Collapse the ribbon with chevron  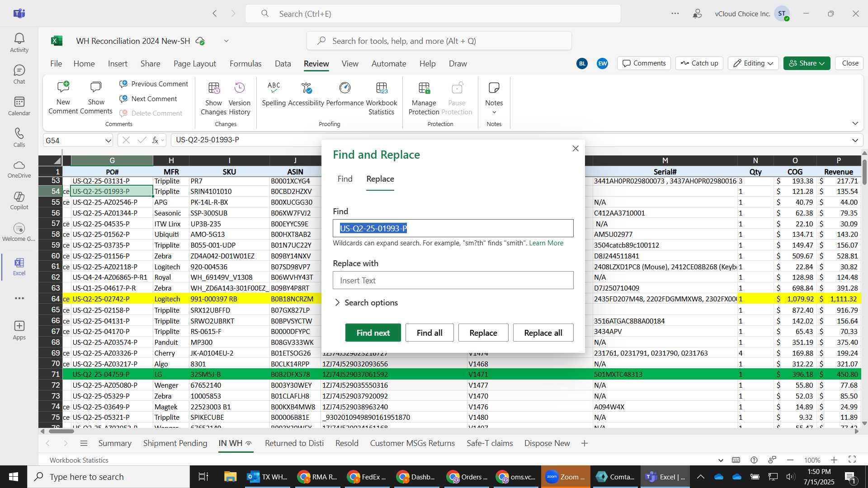[855, 123]
